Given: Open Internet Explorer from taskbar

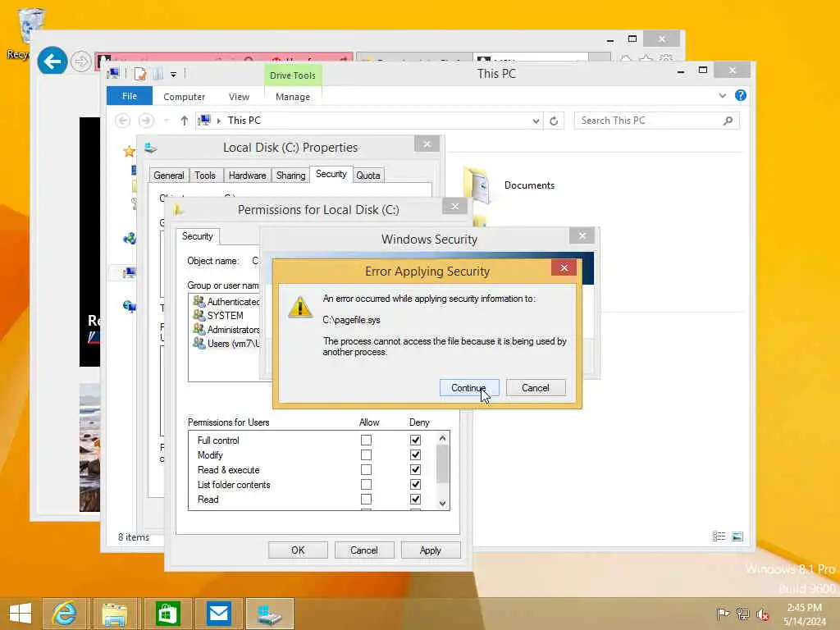Looking at the screenshot, I should (64, 614).
